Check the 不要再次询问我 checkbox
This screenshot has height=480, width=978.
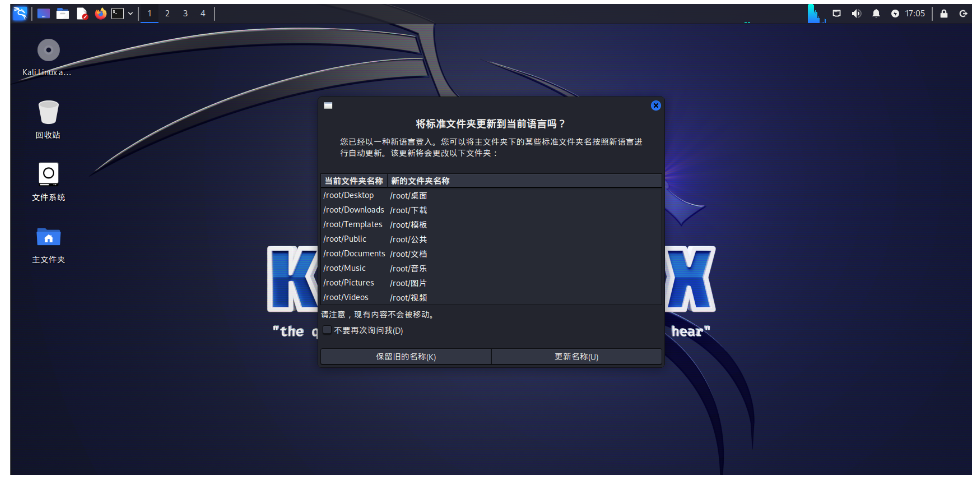click(327, 330)
